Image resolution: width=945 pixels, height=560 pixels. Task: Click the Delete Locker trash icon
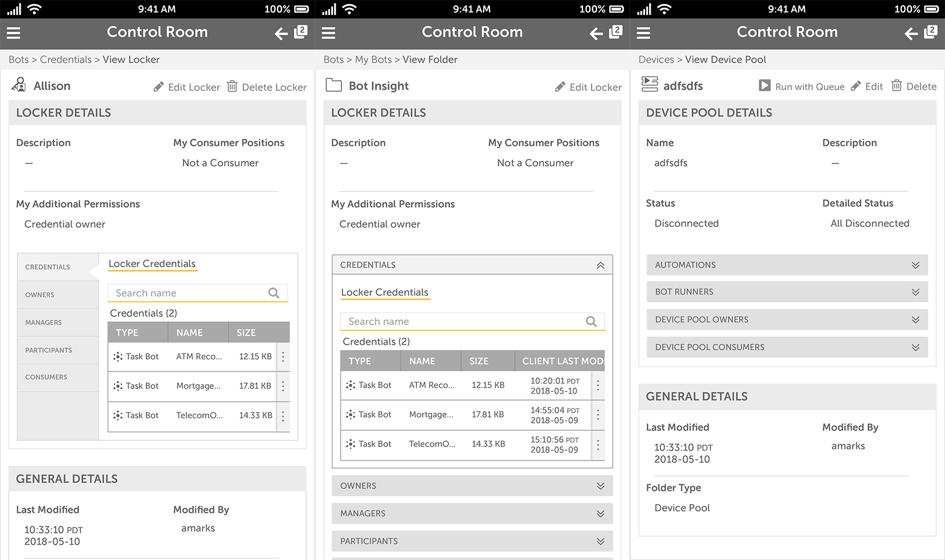[231, 87]
